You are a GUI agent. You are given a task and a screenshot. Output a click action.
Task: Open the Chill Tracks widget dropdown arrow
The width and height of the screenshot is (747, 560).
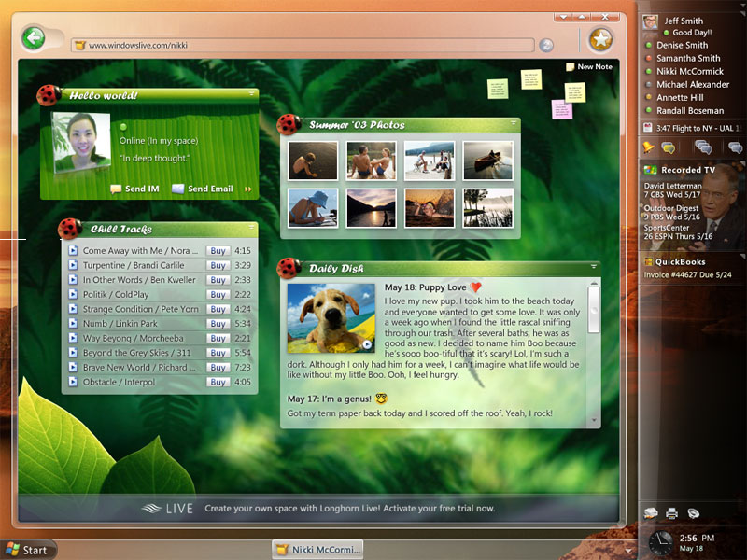click(x=251, y=228)
